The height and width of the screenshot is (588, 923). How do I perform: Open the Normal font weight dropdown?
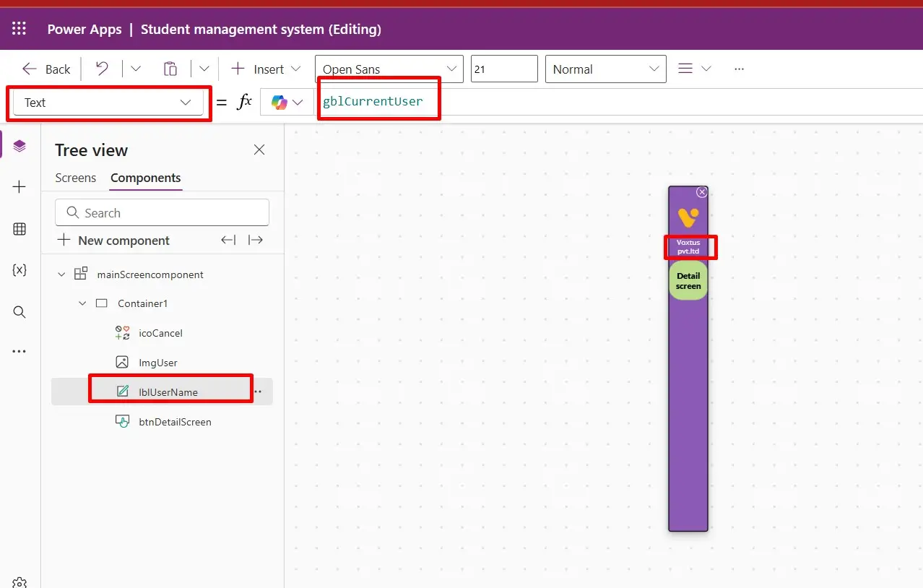click(605, 69)
